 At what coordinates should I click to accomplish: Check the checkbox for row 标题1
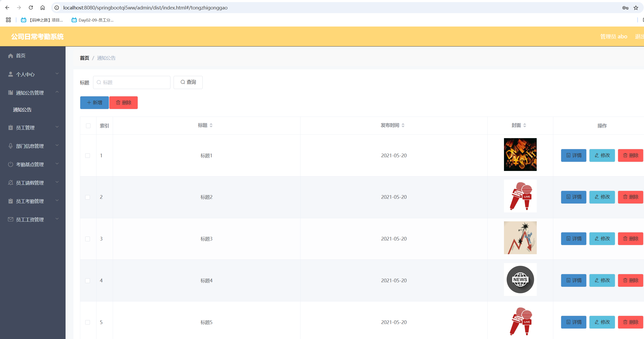(88, 155)
